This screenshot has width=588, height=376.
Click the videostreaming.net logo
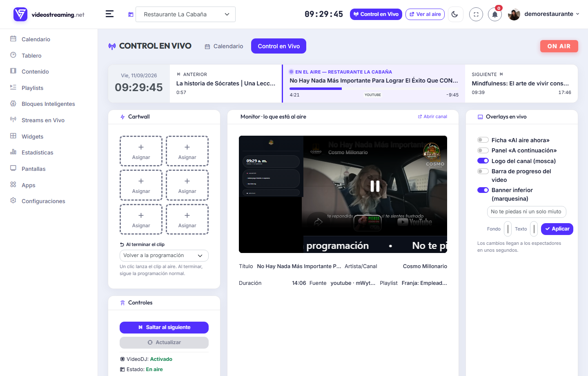[49, 14]
